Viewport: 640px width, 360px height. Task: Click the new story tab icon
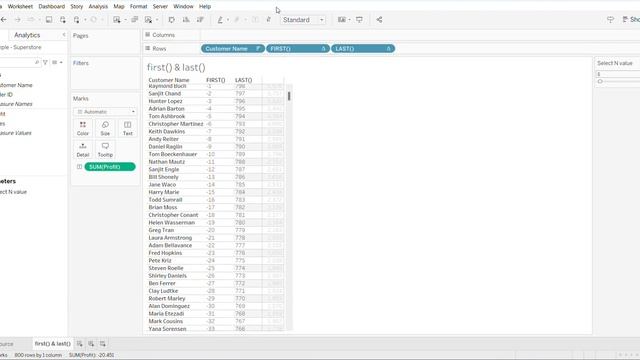point(103,344)
